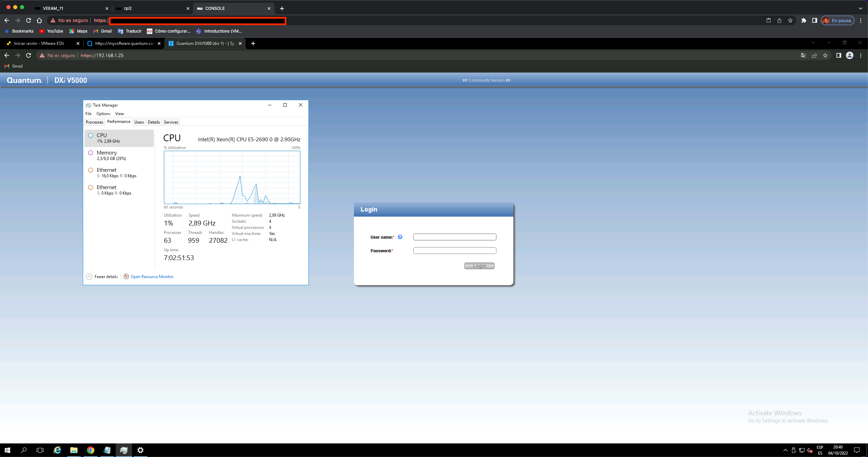Click the Quantum Login button

tap(479, 266)
